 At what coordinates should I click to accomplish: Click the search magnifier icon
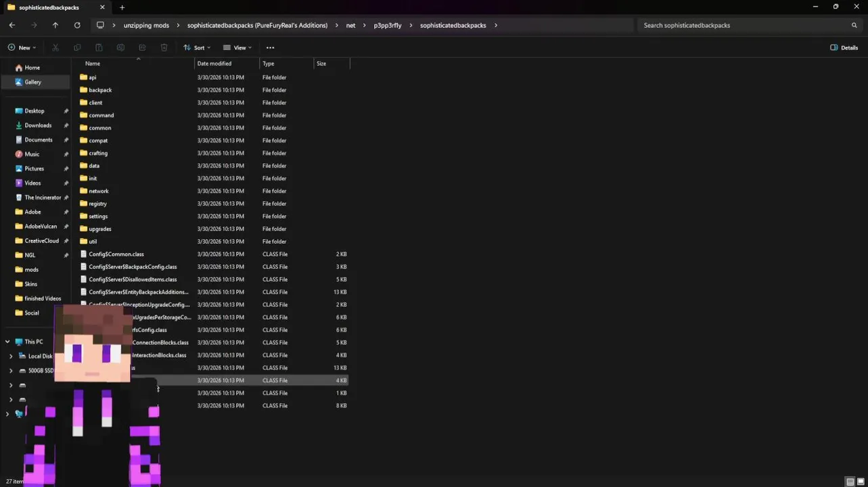pos(854,25)
